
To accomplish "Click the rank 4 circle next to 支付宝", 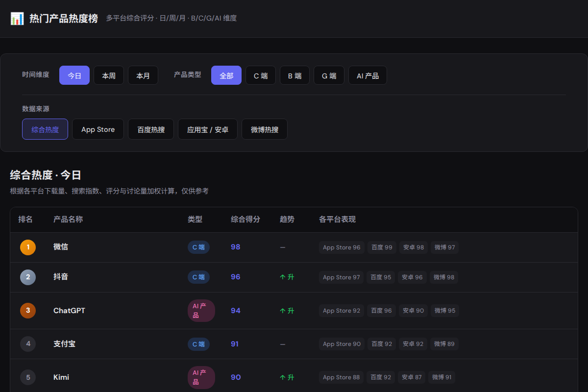I will pos(28,344).
